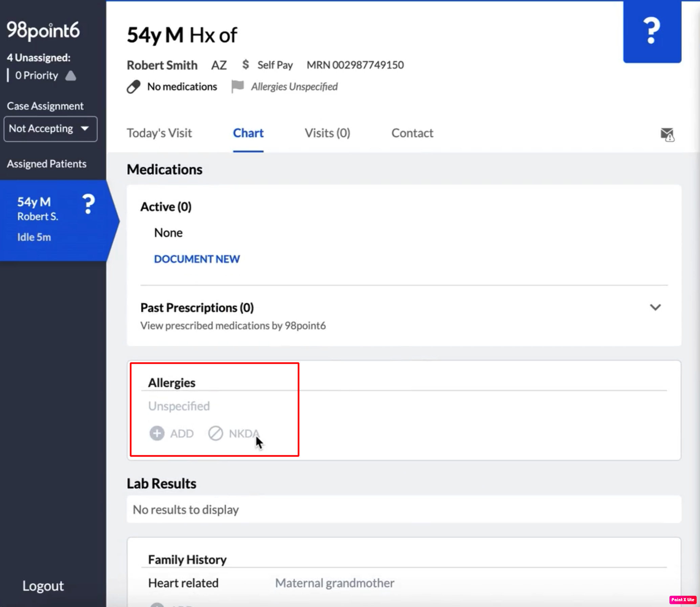Click the NKDA no-allergy circle icon
Viewport: 700px width, 607px height.
215,433
